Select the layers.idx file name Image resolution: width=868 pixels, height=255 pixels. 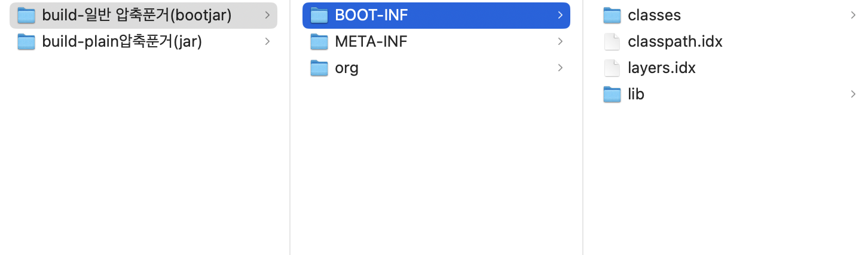662,68
